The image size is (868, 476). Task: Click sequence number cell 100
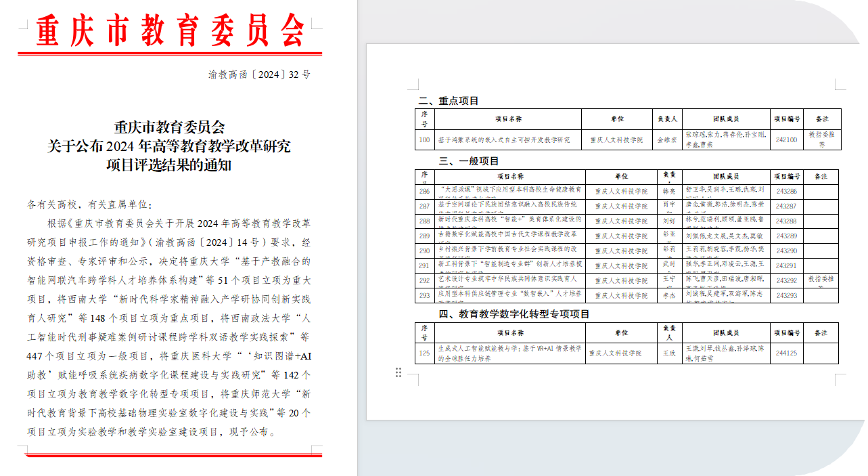click(x=424, y=140)
